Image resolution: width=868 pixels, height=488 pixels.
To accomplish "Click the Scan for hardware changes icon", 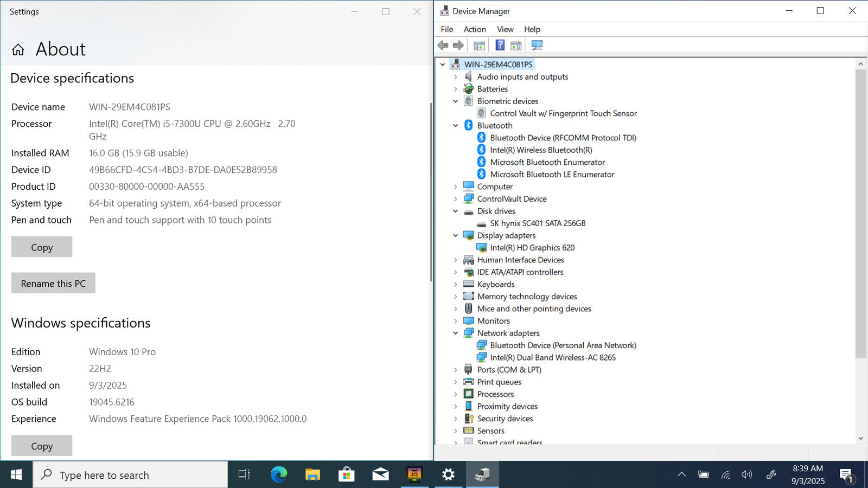I will tap(537, 46).
